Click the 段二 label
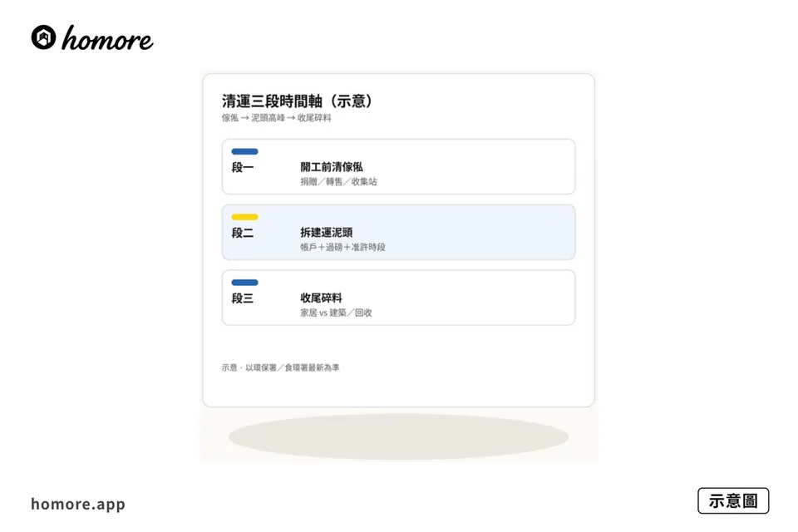 (242, 233)
